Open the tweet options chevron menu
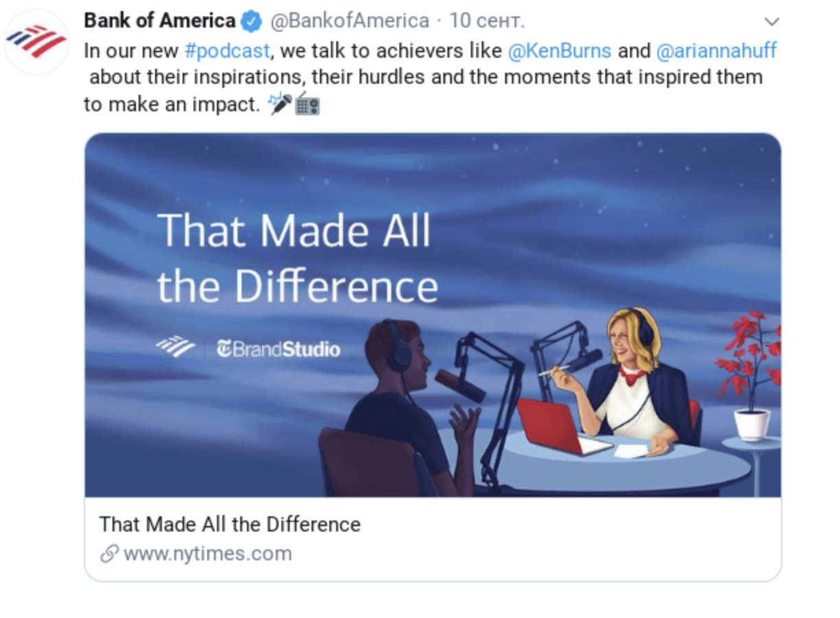840x618 pixels. pyautogui.click(x=772, y=21)
